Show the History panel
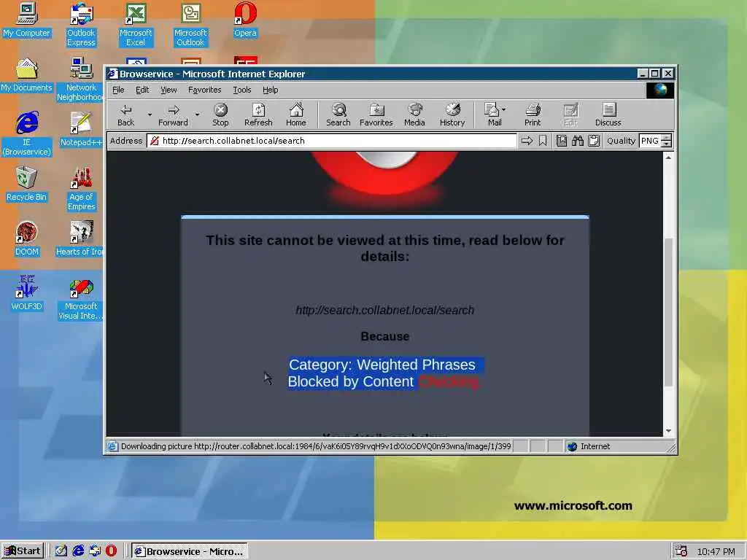The image size is (747, 560). click(452, 114)
